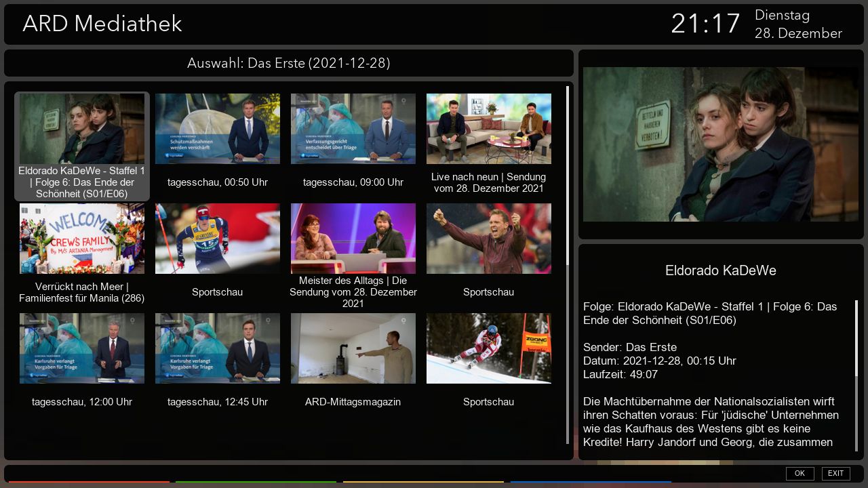Select Sportschau tile with cross-country skier
Viewport: 868px width, 488px height.
217,239
